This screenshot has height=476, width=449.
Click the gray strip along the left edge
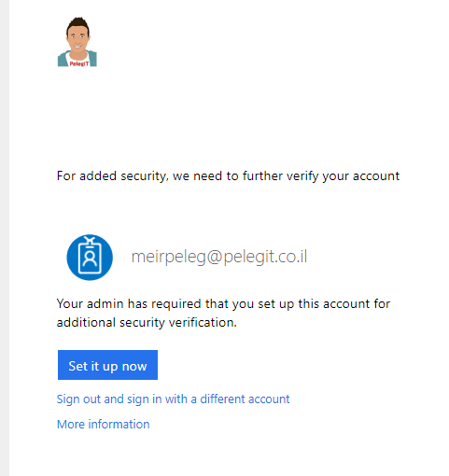click(5, 238)
